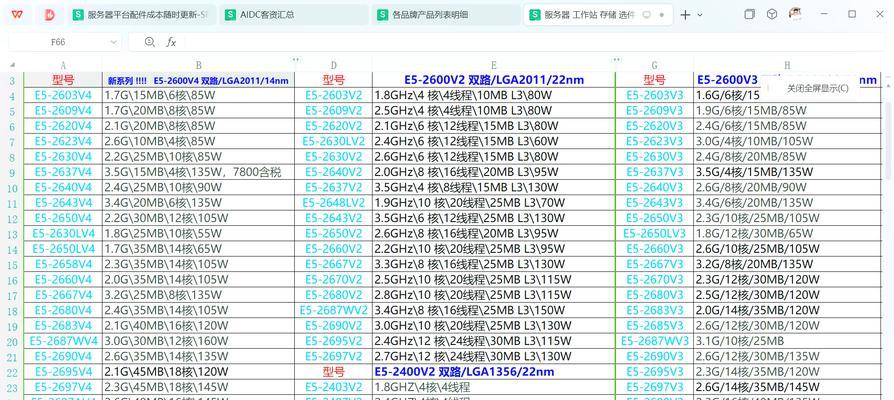This screenshot has width=894, height=400.
Task: Select cell 1.8G\25MB\10核\55W
Action: (198, 234)
